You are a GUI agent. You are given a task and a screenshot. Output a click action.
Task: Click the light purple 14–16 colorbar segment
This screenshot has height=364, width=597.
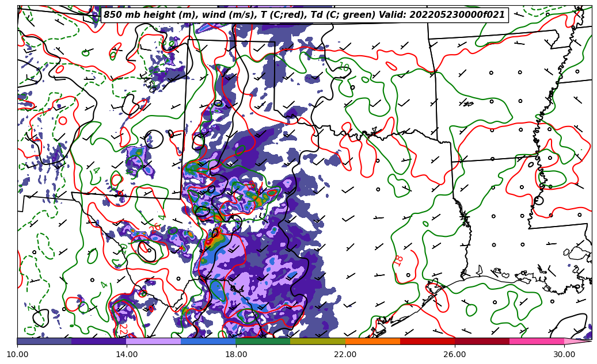tap(154, 341)
